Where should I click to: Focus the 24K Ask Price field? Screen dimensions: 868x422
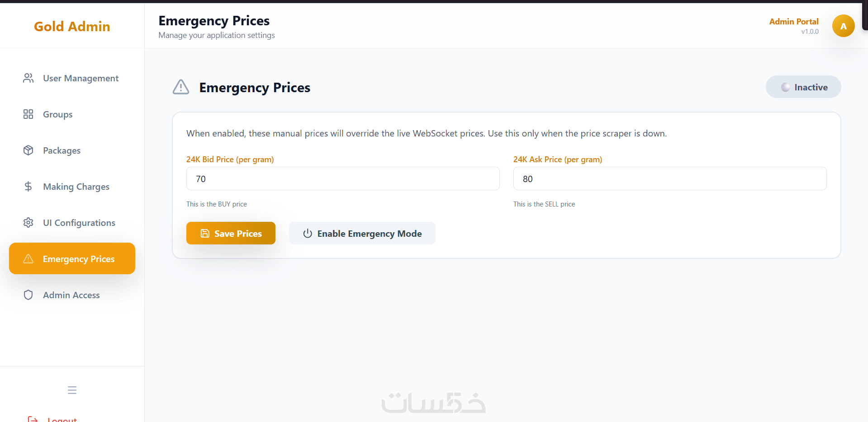coord(669,179)
